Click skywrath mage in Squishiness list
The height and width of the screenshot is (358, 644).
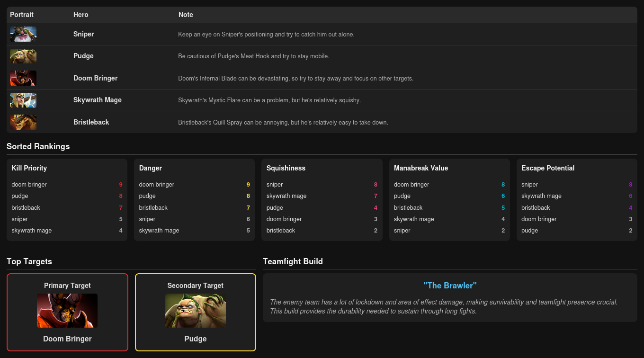[x=286, y=196]
